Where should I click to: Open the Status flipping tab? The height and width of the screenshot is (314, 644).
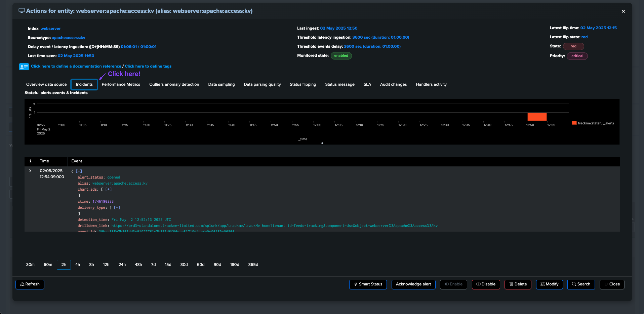click(x=303, y=84)
